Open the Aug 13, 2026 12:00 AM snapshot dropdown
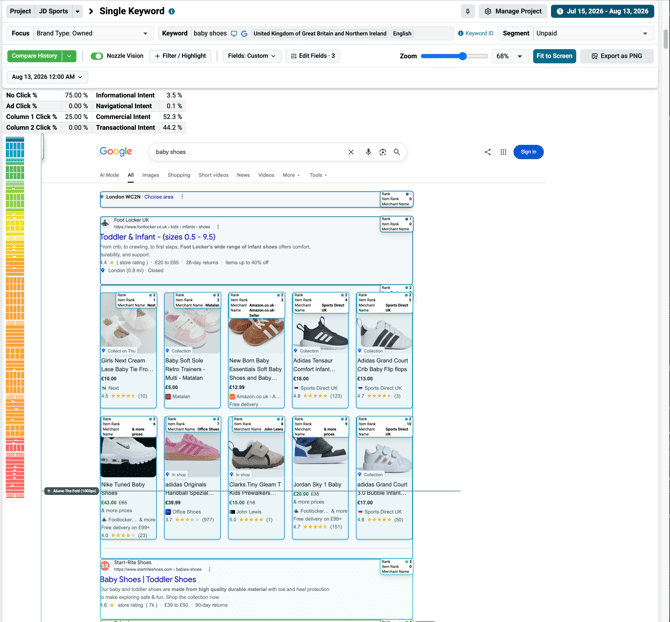The height and width of the screenshot is (622, 670). (47, 77)
